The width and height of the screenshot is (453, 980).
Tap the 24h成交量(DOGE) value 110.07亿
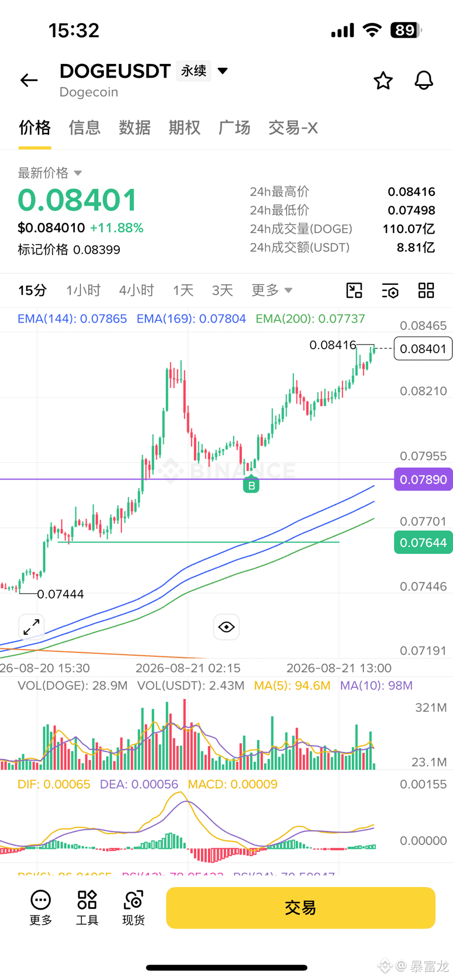click(409, 229)
